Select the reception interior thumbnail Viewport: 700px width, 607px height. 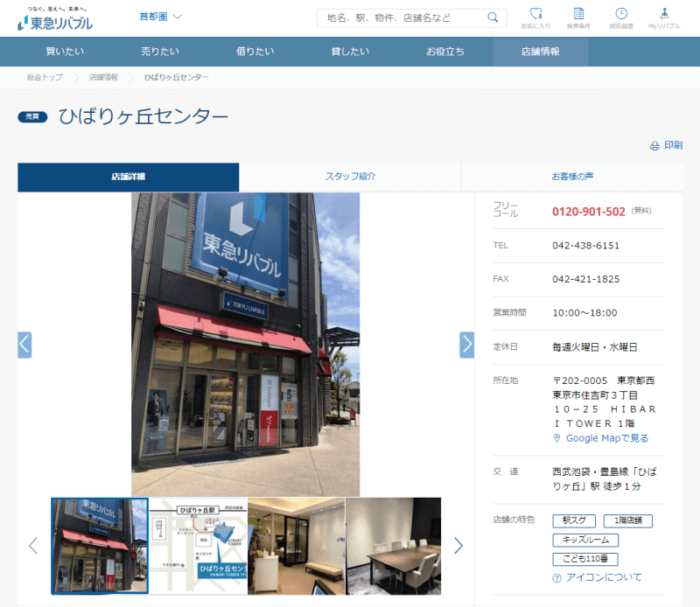coord(296,546)
